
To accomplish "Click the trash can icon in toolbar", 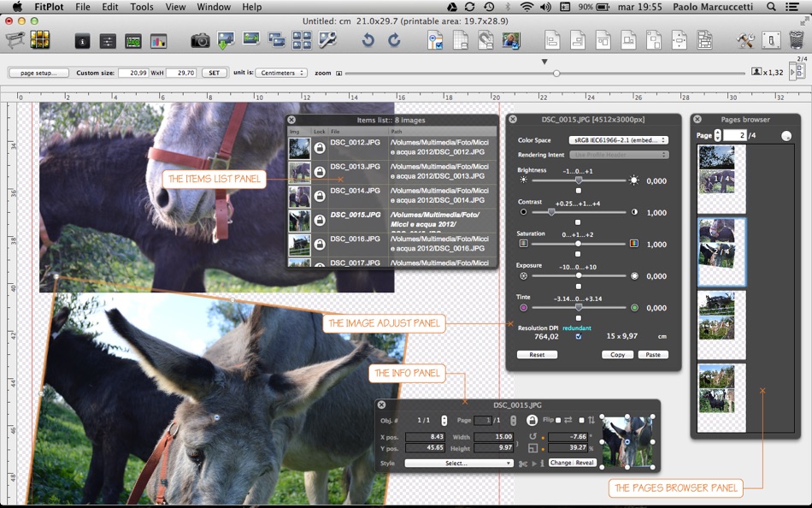I will [797, 40].
